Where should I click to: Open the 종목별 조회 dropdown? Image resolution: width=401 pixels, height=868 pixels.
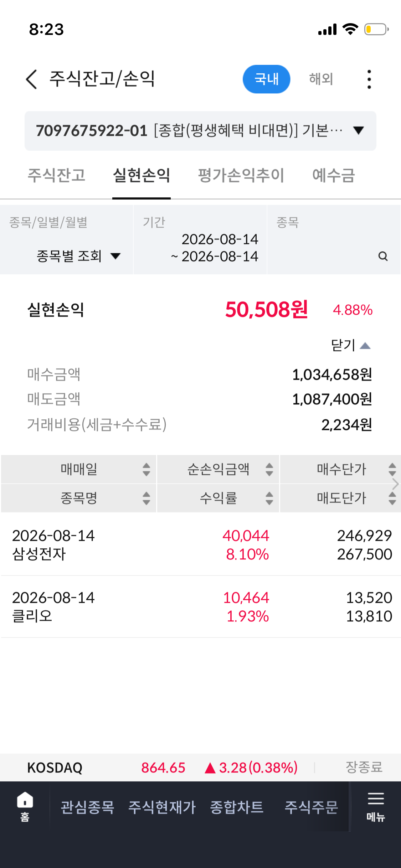[78, 256]
